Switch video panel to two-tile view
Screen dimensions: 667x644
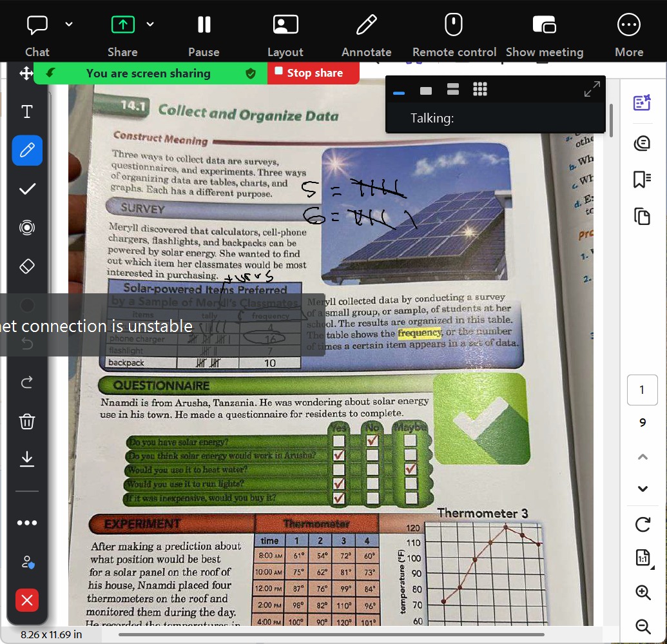[453, 89]
